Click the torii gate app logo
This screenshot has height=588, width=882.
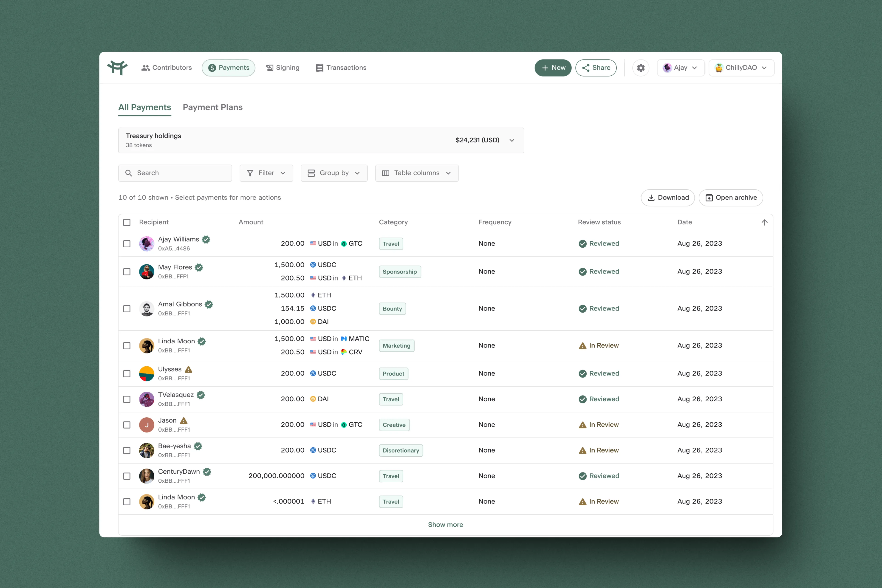pos(117,68)
